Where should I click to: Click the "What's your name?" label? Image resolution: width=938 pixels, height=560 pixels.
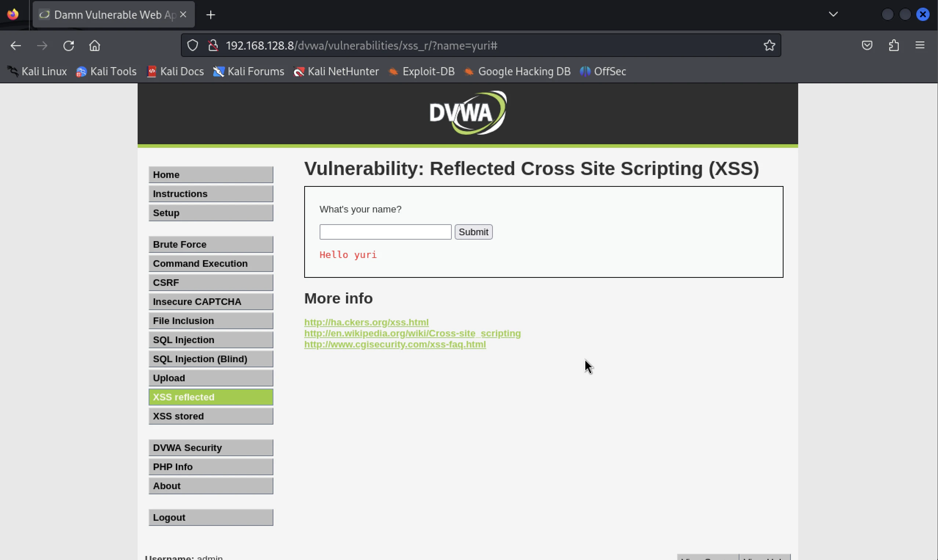[360, 209]
